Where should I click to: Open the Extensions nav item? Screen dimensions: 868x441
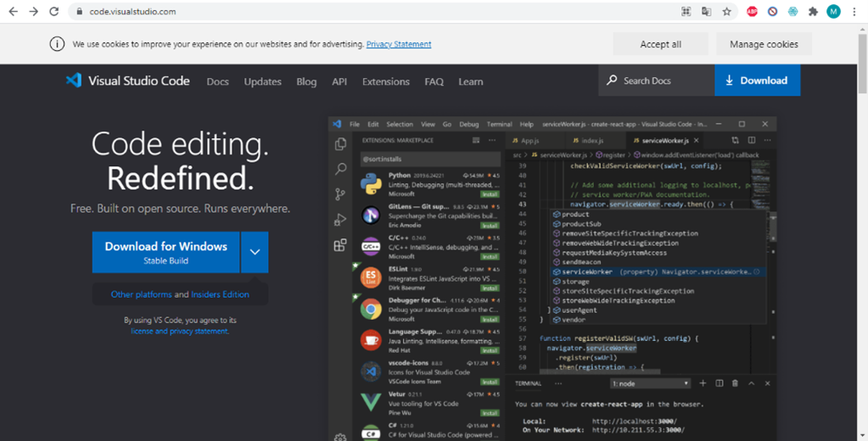[x=386, y=81]
